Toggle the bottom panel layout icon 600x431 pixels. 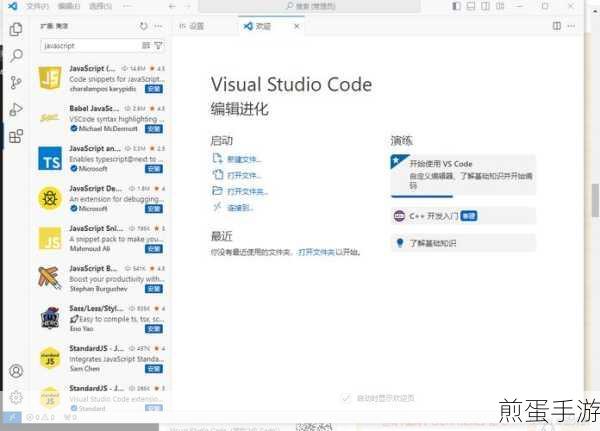click(471, 6)
